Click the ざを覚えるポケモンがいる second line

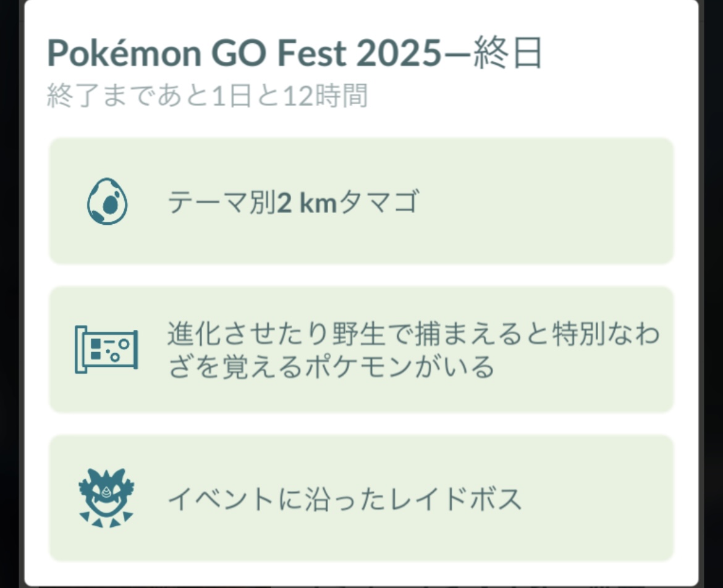click(x=331, y=367)
